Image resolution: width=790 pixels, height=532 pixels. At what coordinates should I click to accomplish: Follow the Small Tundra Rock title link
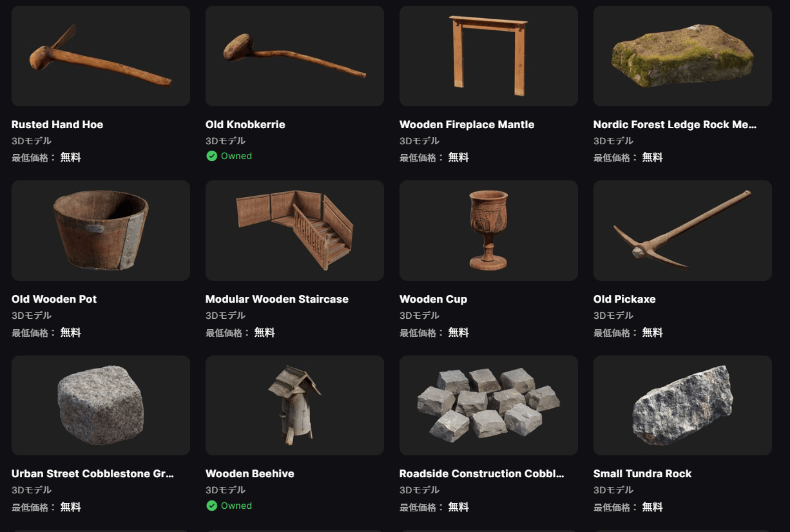coord(642,473)
